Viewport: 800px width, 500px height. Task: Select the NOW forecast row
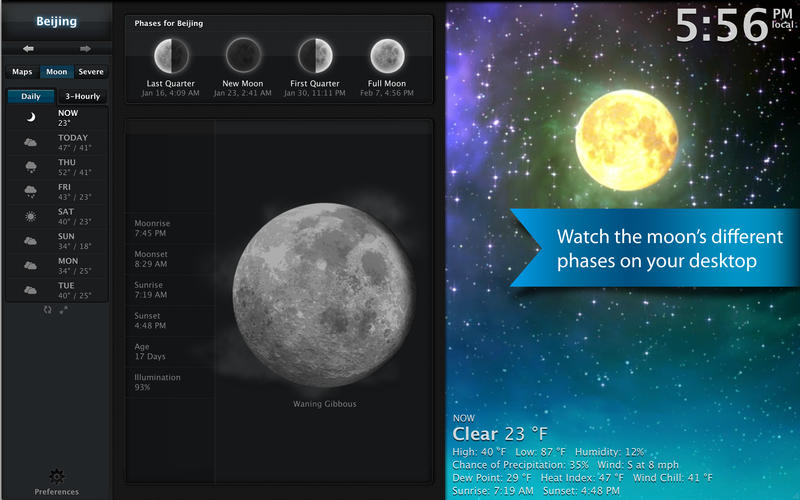pos(56,118)
